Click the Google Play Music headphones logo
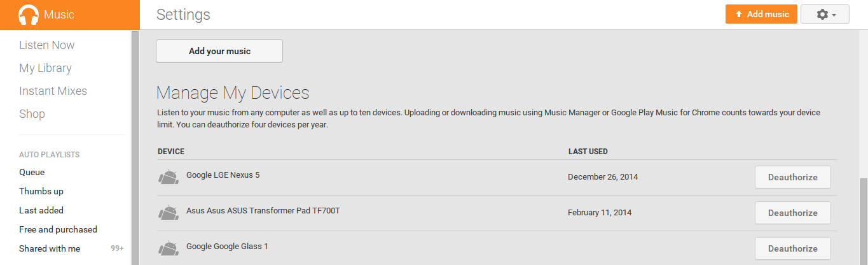The image size is (868, 265). coord(29,15)
